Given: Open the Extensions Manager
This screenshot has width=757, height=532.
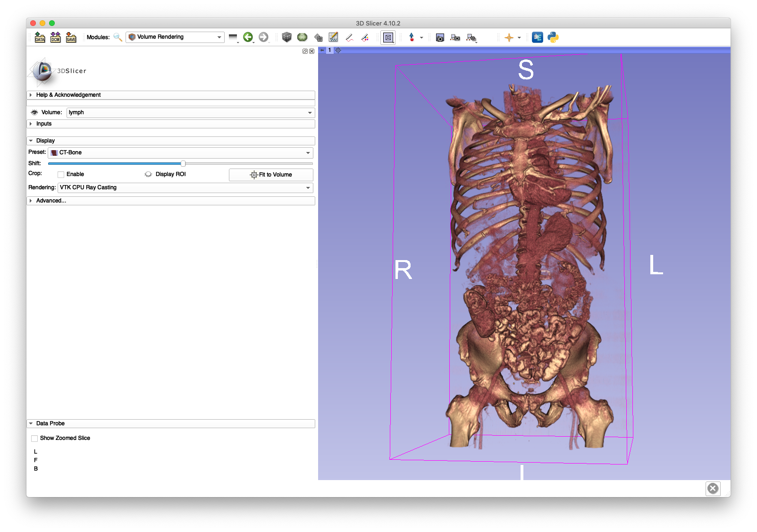Looking at the screenshot, I should [x=537, y=37].
